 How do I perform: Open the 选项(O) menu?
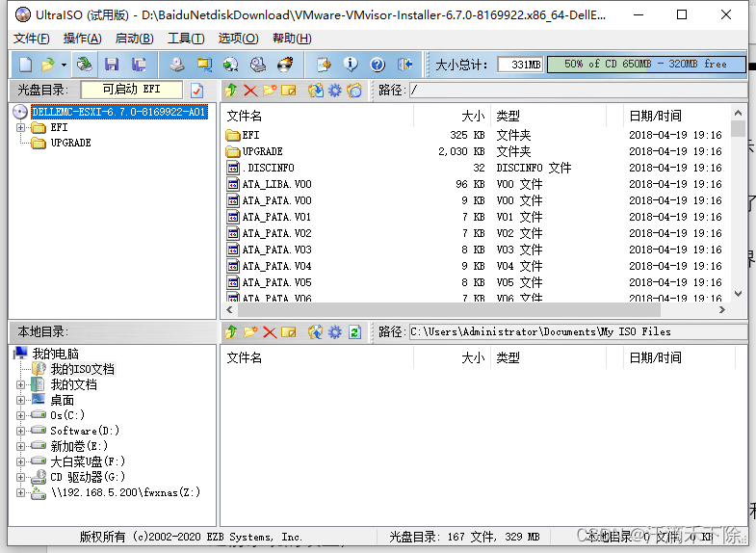(238, 39)
